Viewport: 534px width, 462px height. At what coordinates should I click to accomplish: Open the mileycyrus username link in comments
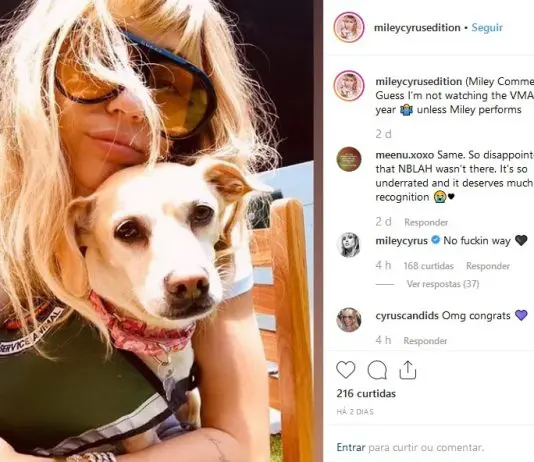click(x=402, y=241)
